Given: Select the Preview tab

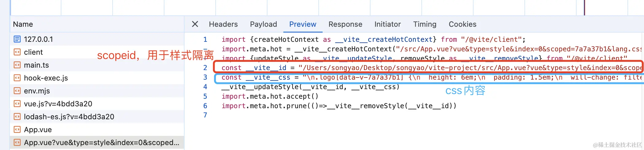Looking at the screenshot, I should pos(303,24).
